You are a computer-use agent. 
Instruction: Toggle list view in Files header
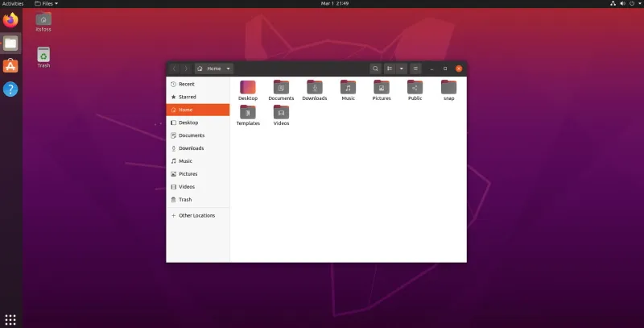[390, 69]
